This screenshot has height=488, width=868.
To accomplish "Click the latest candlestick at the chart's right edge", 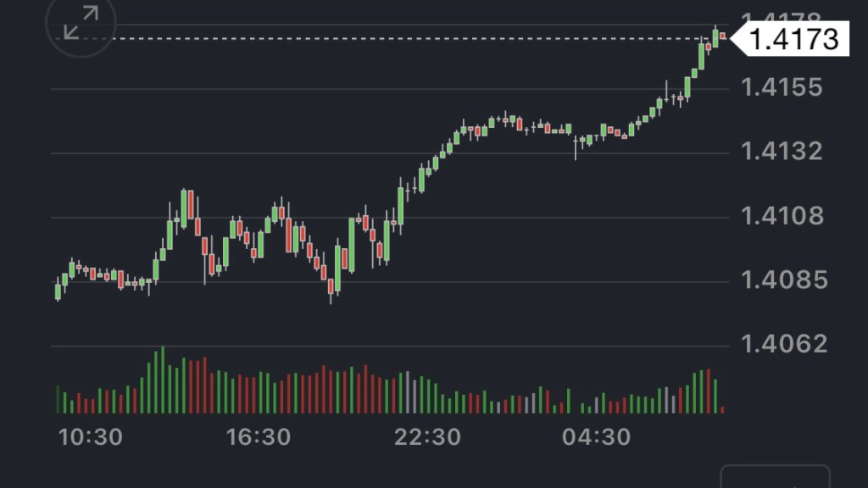I will (x=722, y=36).
